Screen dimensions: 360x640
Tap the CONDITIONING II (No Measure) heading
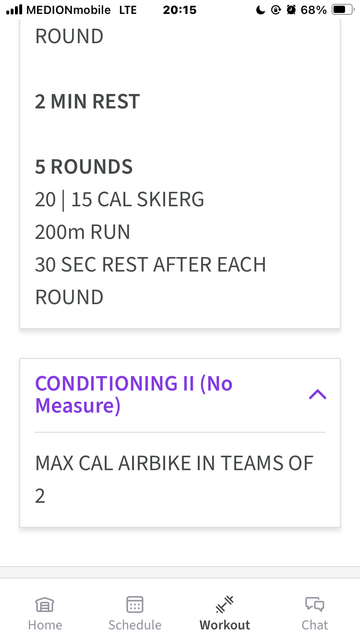[x=133, y=394]
